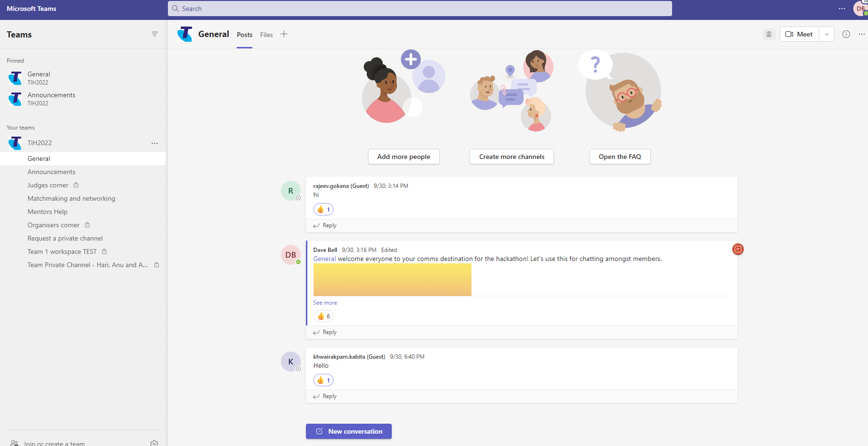Open pinned General channel of TIH2022
868x446 pixels.
point(83,78)
